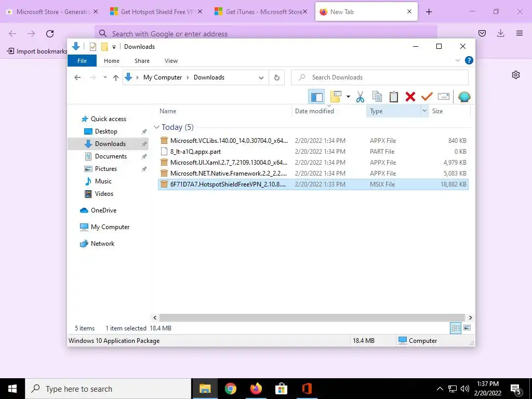The height and width of the screenshot is (399, 532).
Task: Open dropdown arrow beside new folder icon
Action: [x=348, y=97]
